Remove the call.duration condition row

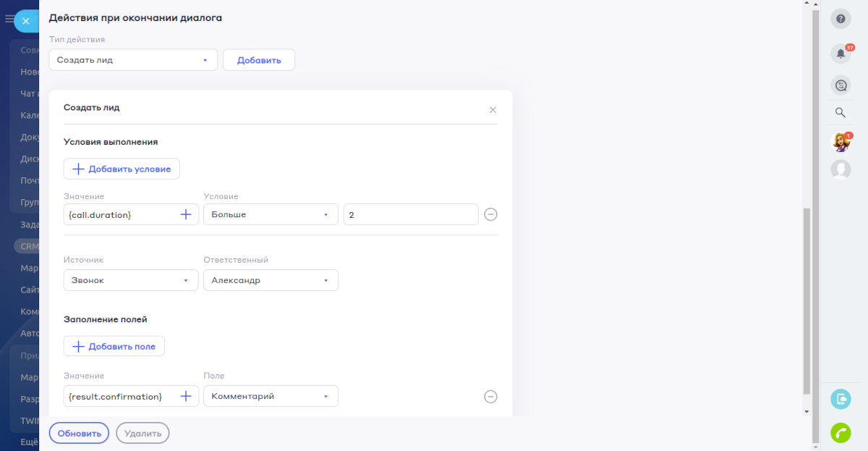pos(490,214)
